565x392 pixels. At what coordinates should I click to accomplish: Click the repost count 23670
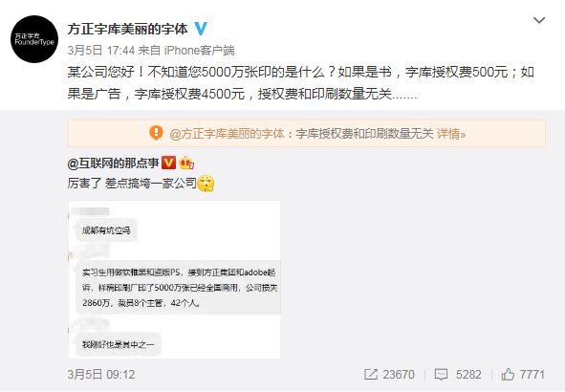(399, 375)
